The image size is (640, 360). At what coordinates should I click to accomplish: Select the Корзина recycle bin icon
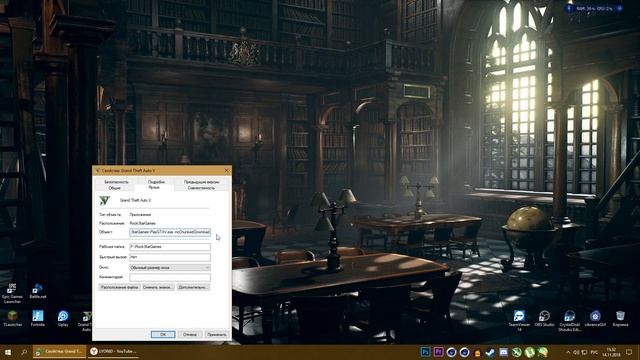tap(620, 318)
